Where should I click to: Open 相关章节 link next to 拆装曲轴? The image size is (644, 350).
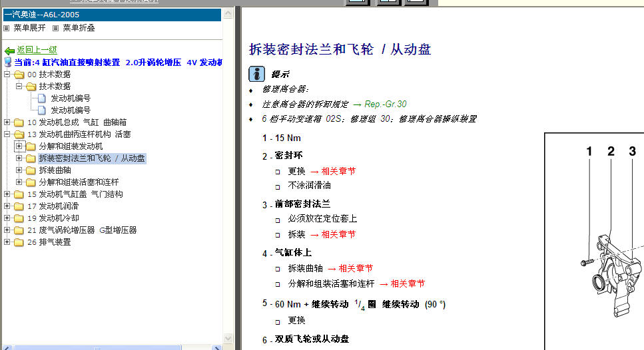[x=356, y=268]
